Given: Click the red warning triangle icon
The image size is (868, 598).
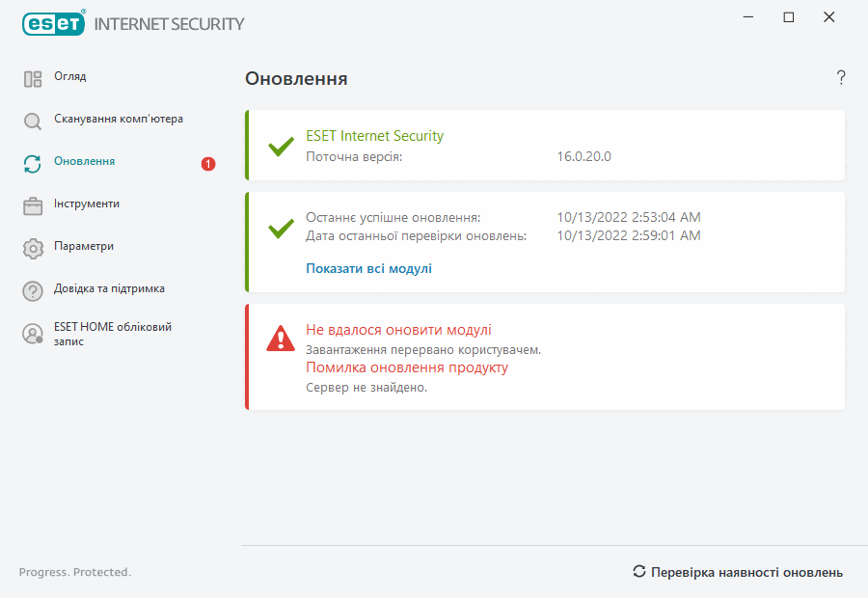Looking at the screenshot, I should tap(281, 338).
